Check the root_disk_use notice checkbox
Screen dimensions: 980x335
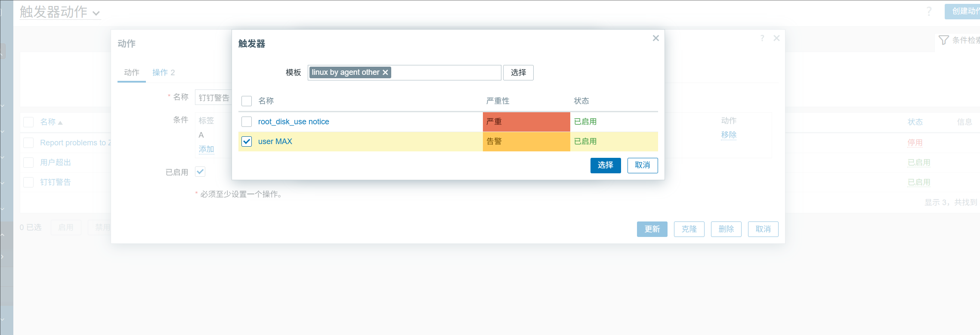247,122
